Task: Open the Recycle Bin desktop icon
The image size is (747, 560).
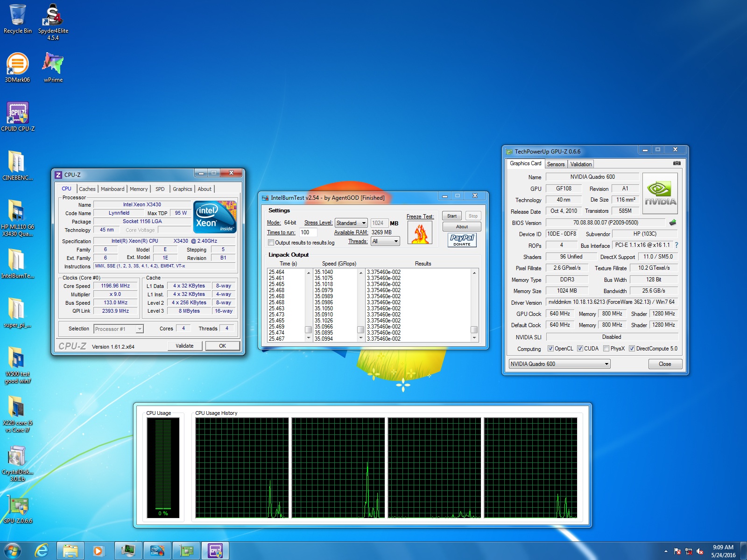Action: point(17,19)
